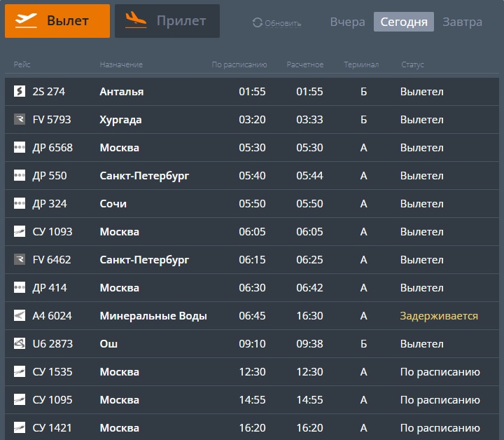This screenshot has height=440, width=504.
Task: Show yesterday's flights with Вчера
Action: 347,22
